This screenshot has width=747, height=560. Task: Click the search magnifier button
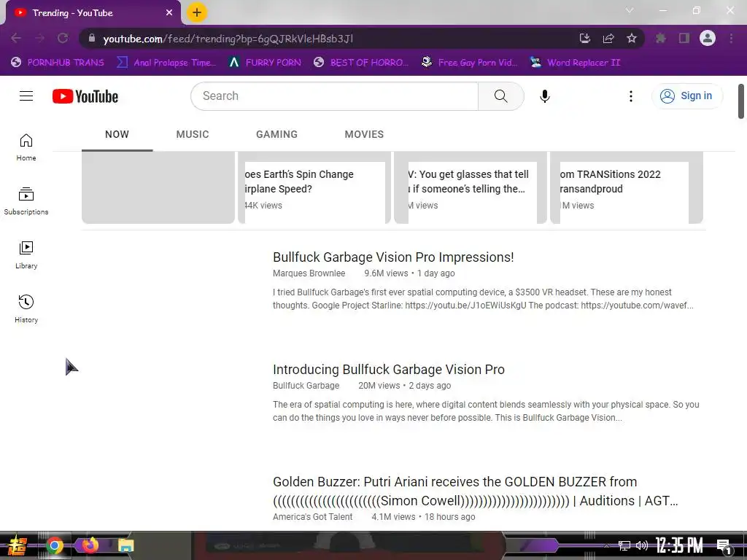point(500,96)
